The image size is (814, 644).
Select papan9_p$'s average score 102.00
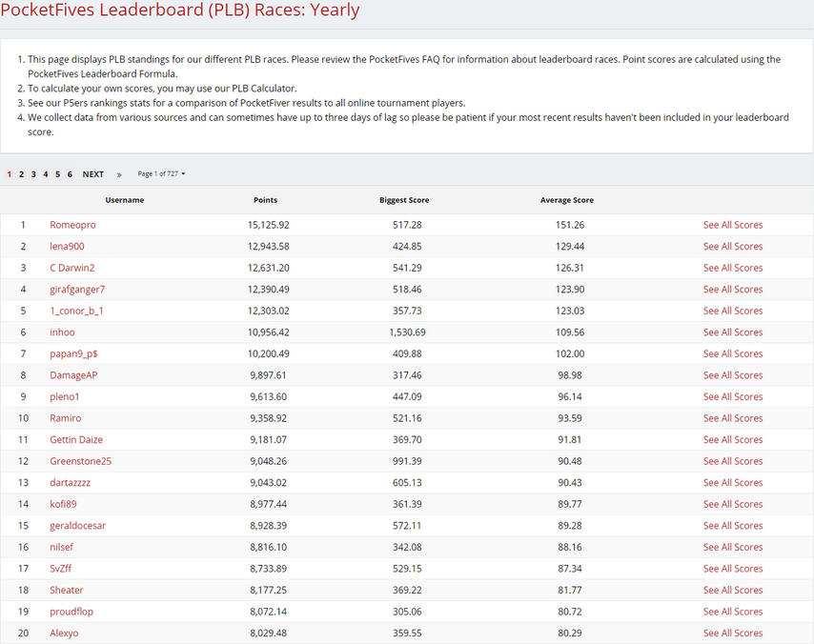tap(570, 354)
